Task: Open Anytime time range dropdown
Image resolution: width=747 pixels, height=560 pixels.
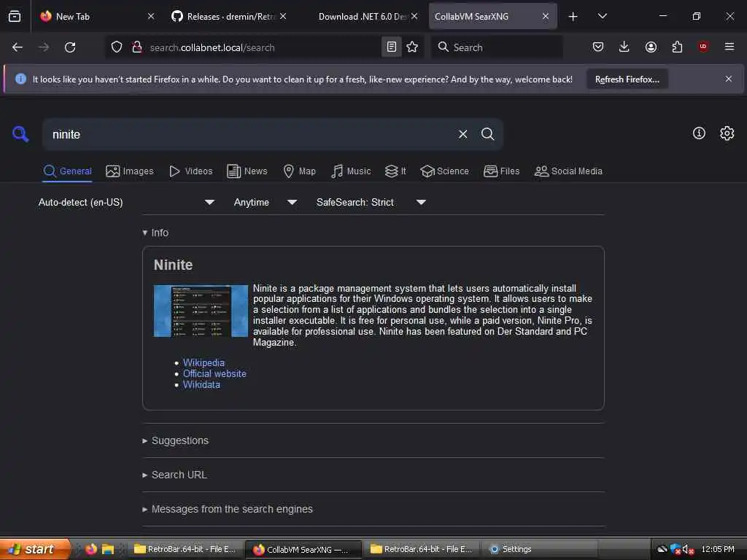Action: coord(266,203)
